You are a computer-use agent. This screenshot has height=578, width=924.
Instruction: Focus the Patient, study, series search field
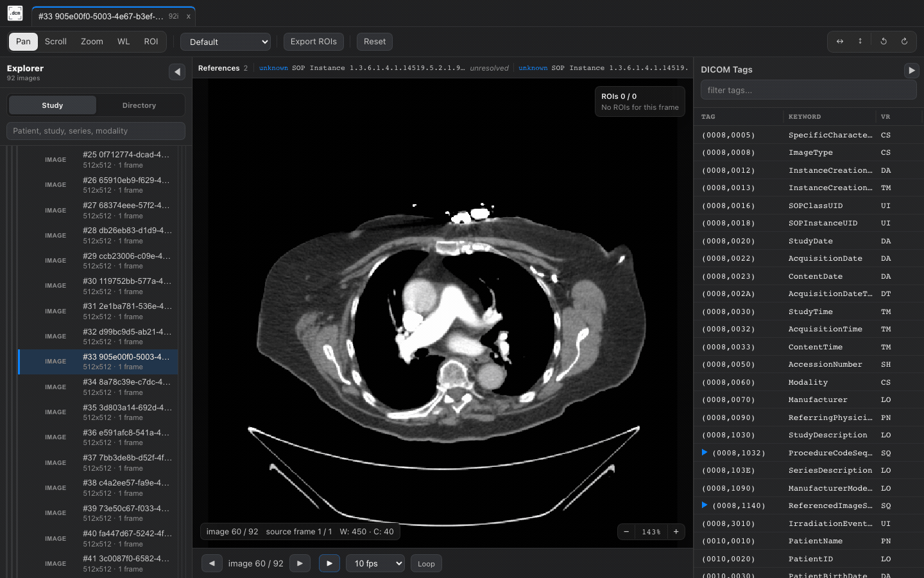pos(96,131)
